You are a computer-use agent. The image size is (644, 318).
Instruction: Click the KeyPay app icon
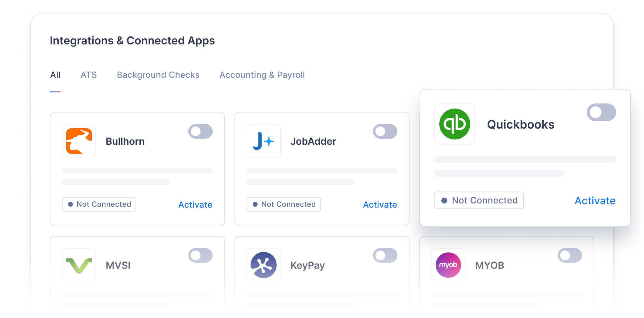point(263,265)
